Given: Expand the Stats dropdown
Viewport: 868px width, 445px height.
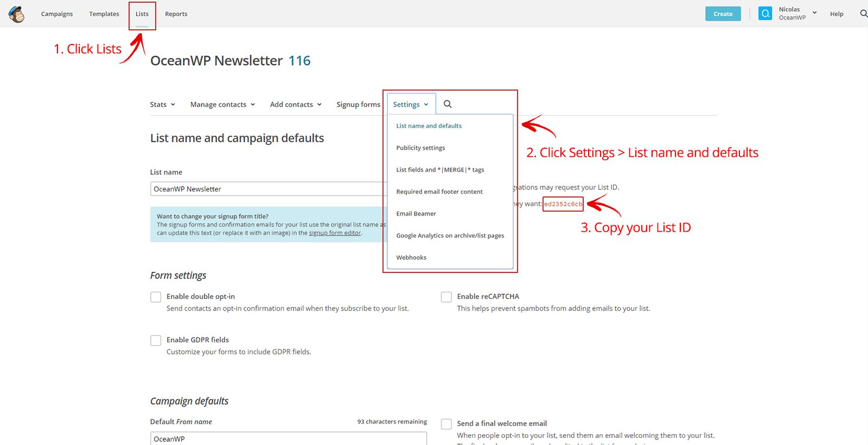Looking at the screenshot, I should pos(163,104).
